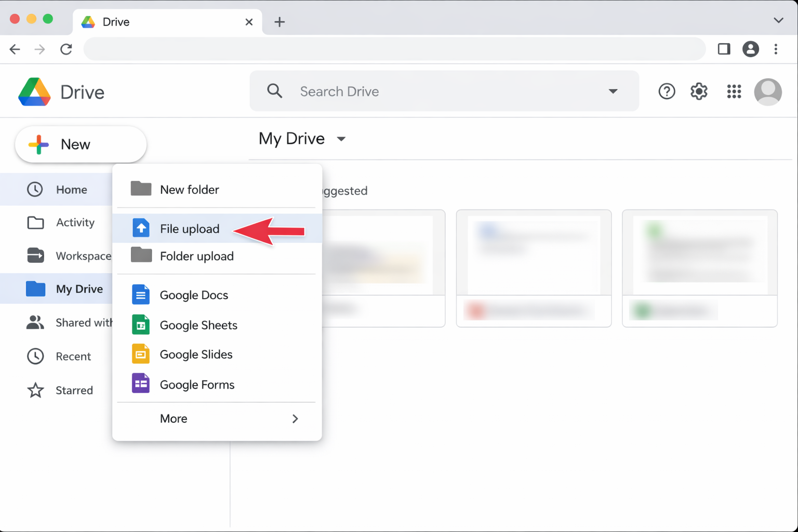The height and width of the screenshot is (532, 798).
Task: Open browser three-dot menu
Action: pyautogui.click(x=776, y=49)
